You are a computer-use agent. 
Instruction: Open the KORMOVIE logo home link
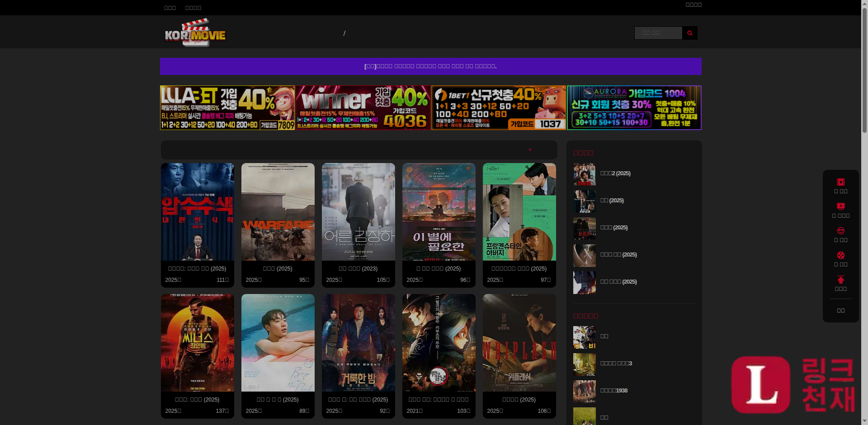(195, 33)
